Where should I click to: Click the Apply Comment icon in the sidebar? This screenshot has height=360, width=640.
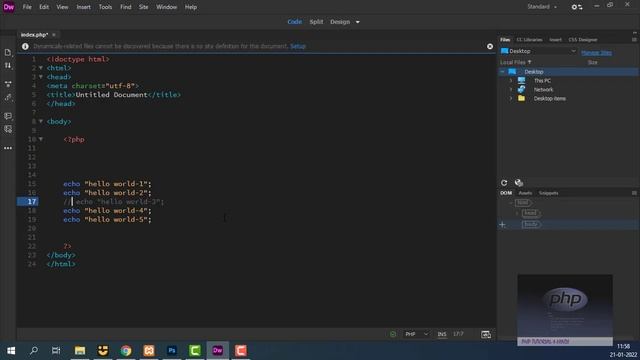pos(8,116)
